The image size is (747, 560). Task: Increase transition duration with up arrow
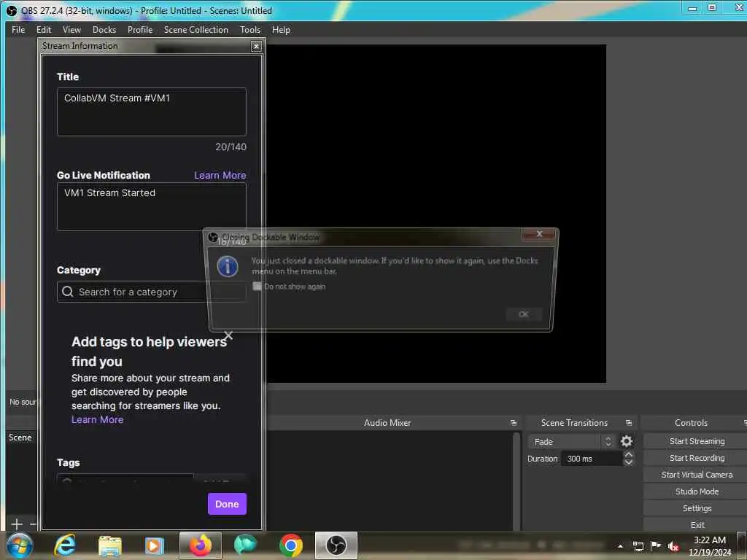[x=628, y=455]
